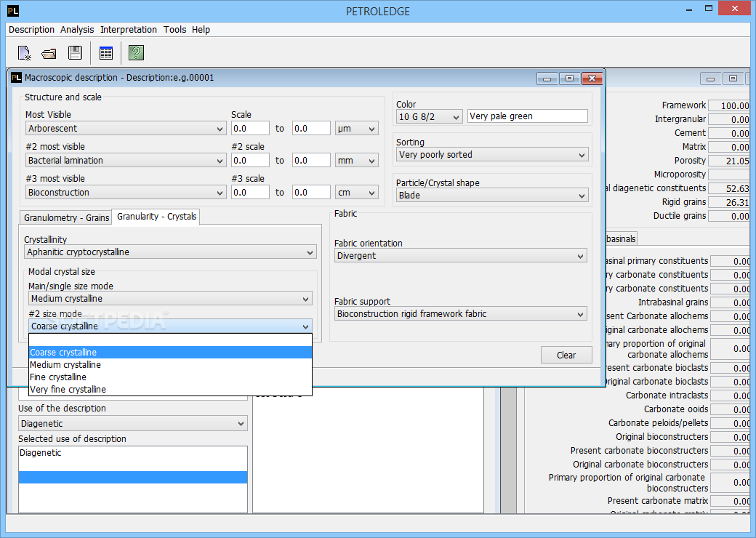Click the Open folder toolbar icon
The height and width of the screenshot is (538, 756).
[x=49, y=53]
